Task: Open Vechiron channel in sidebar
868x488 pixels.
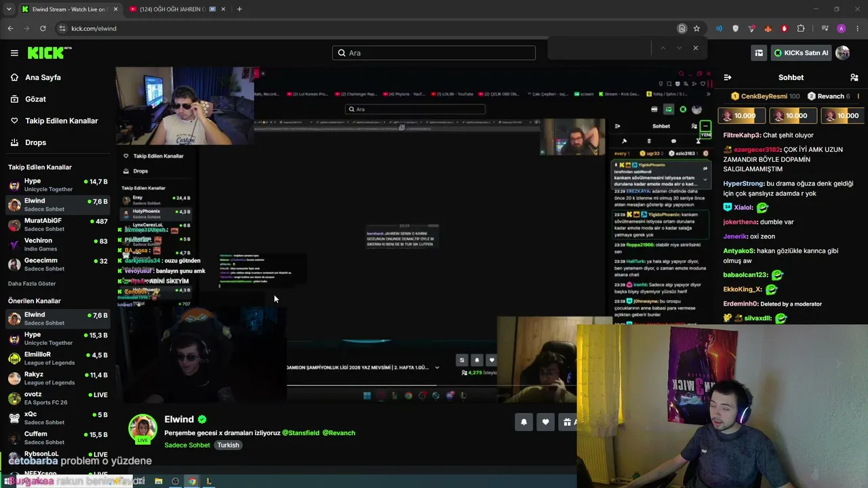Action: click(58, 244)
